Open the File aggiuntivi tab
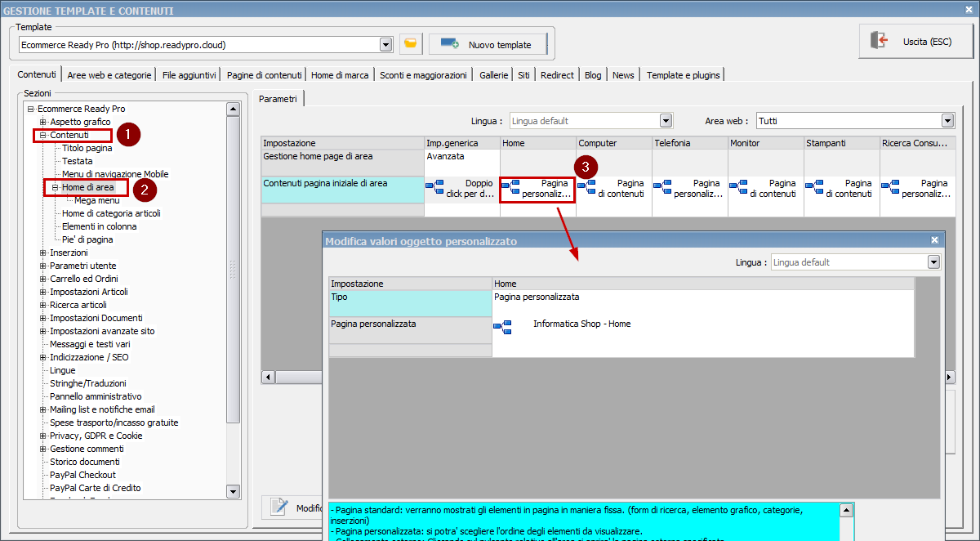 tap(189, 75)
